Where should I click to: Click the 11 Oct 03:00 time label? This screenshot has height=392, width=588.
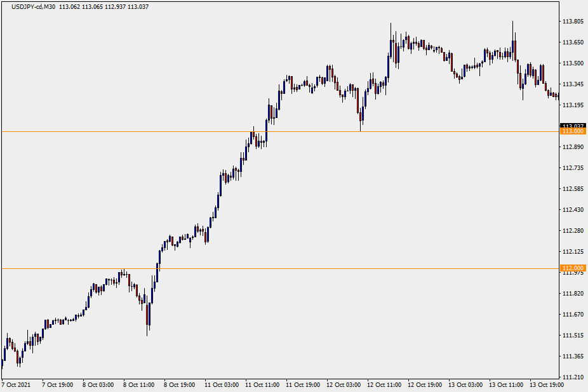(220, 384)
